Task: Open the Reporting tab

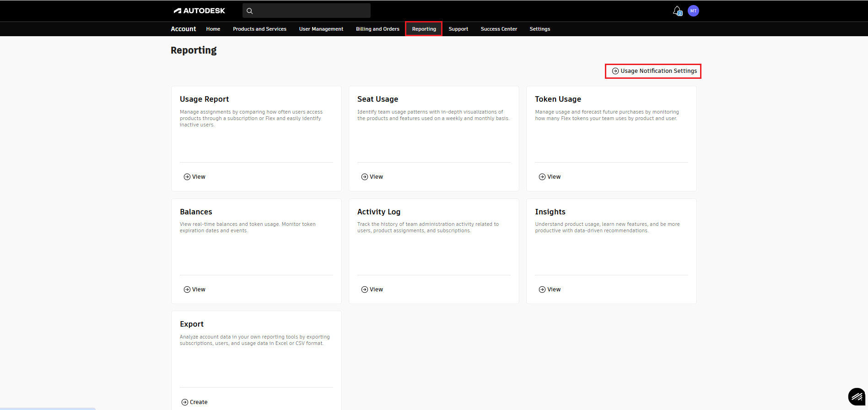Action: (x=424, y=29)
